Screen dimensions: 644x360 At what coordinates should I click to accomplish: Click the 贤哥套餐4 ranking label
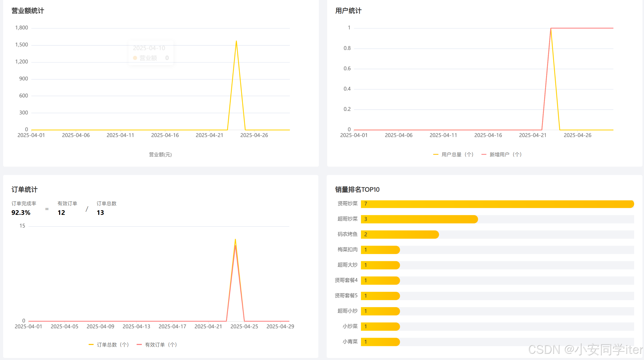point(346,280)
